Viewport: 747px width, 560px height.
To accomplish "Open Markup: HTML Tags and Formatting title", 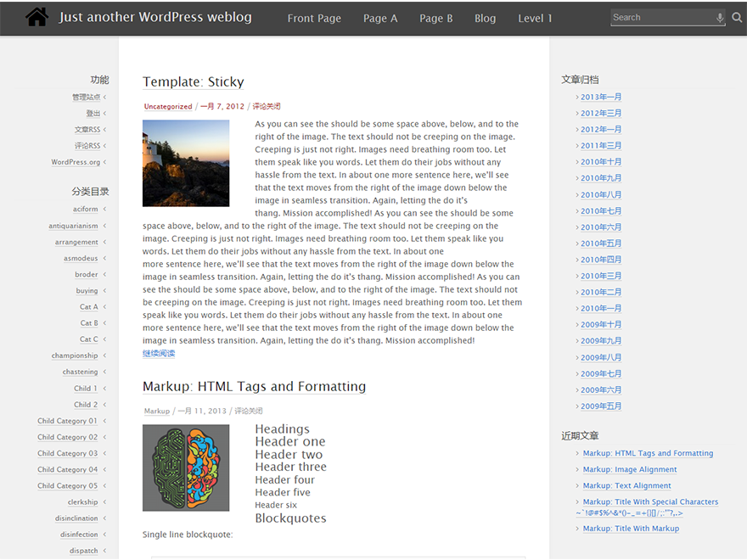I will click(x=254, y=386).
